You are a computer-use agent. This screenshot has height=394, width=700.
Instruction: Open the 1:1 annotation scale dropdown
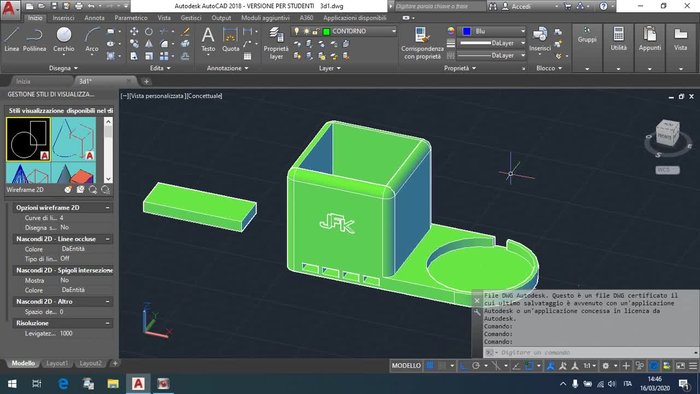(590, 366)
